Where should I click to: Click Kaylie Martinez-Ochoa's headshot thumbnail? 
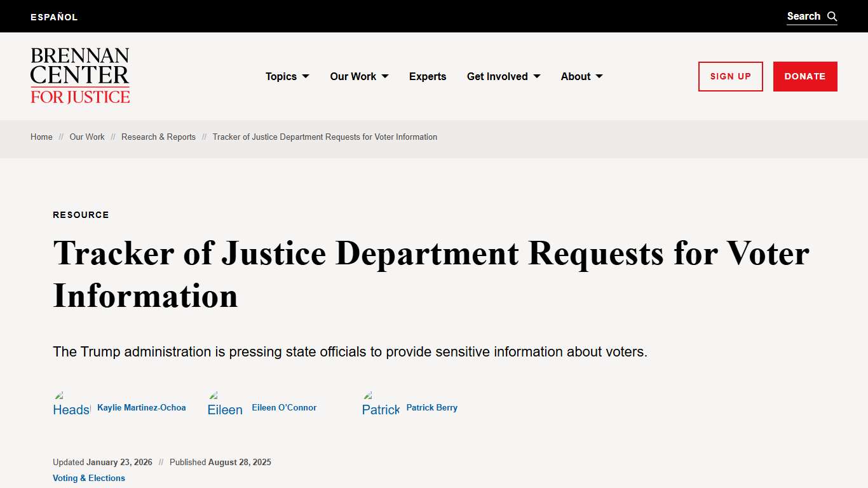(x=70, y=404)
